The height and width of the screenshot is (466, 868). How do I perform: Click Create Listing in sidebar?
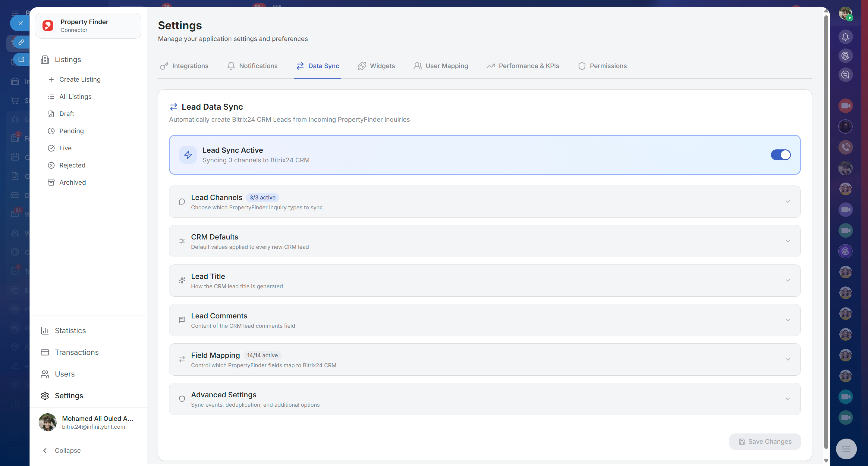click(x=80, y=80)
